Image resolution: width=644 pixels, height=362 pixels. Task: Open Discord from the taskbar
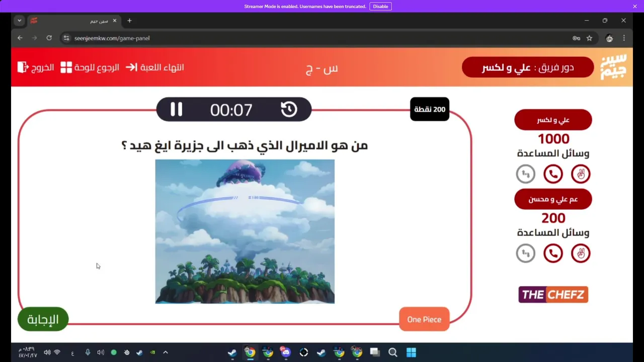click(286, 352)
